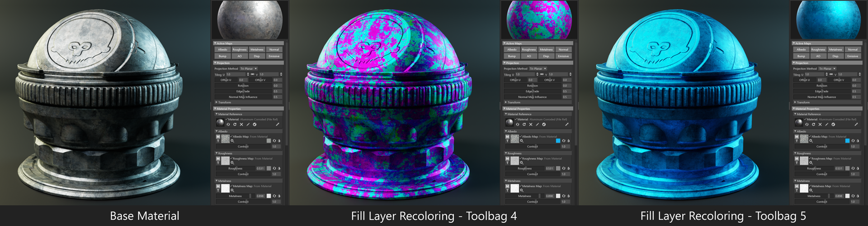
Task: Click the Roughness Map From Material label in Base Material panel
Action: (252, 159)
